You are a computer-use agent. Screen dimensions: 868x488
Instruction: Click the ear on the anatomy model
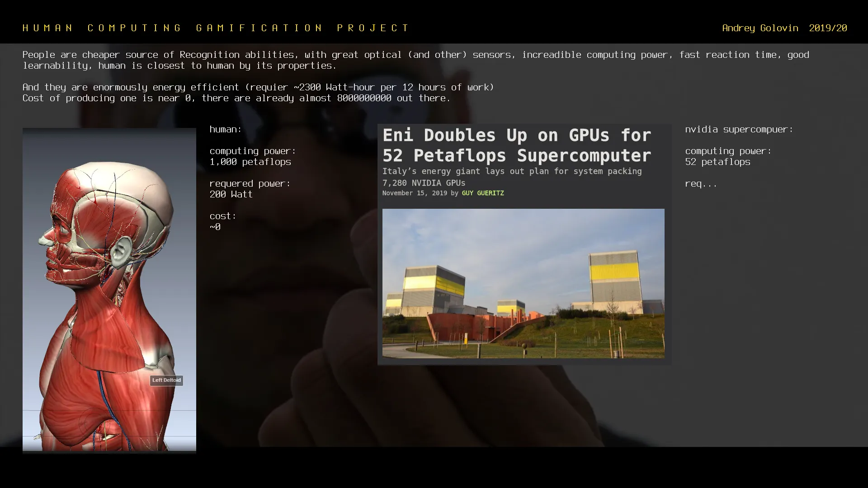[x=121, y=252]
